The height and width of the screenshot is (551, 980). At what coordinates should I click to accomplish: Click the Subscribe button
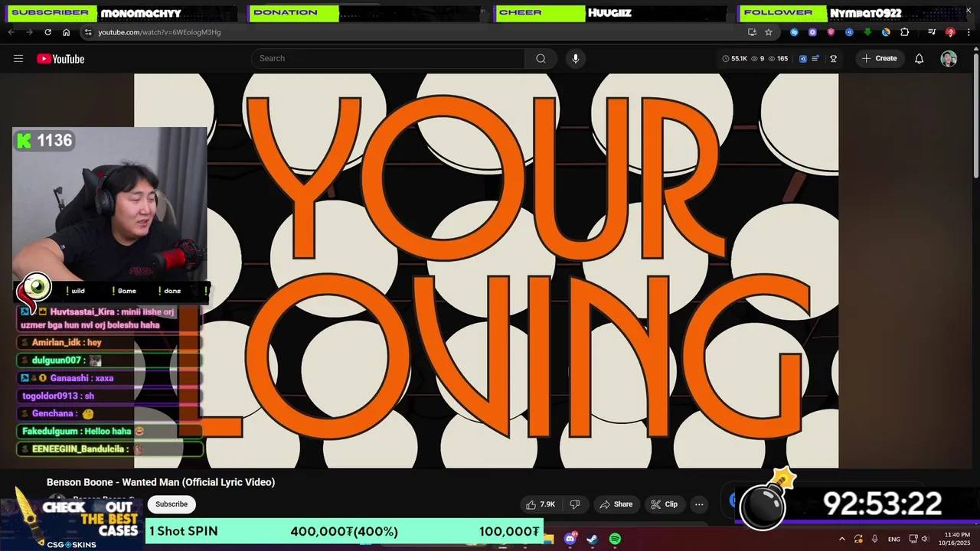coord(171,504)
